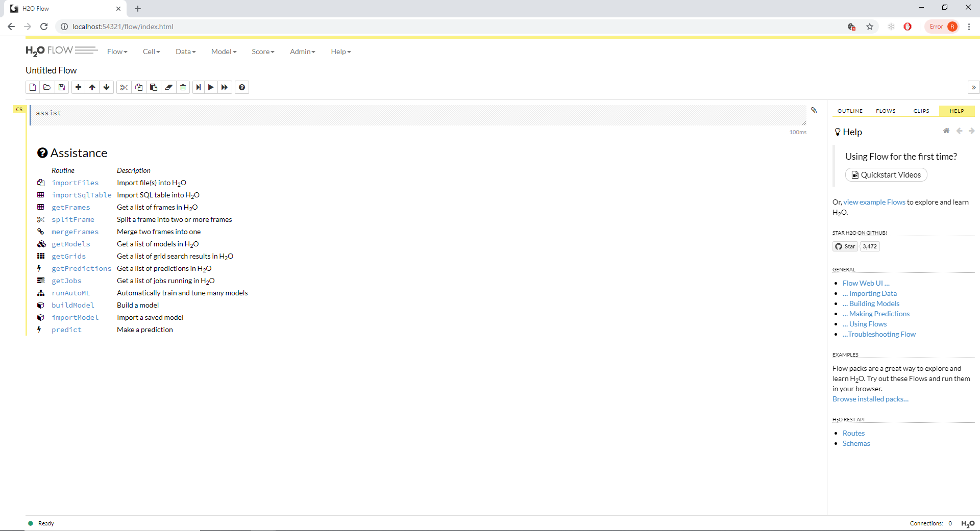This screenshot has width=980, height=531.
Task: Expand the Model menu
Action: tap(224, 52)
